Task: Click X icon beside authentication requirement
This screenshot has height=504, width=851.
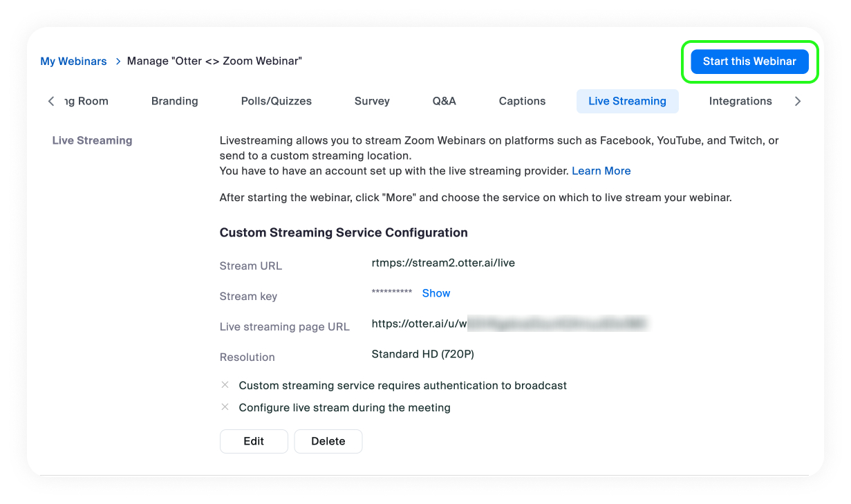Action: click(225, 385)
